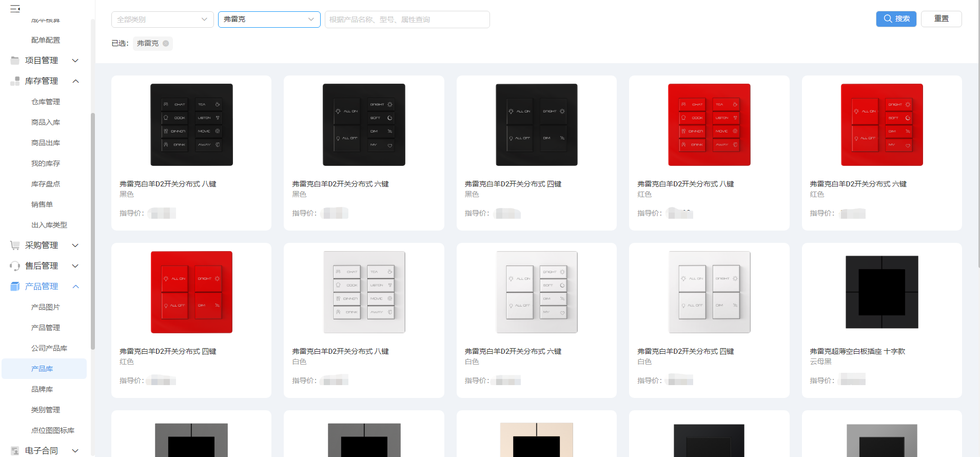Screen dimensions: 980x457
Task: Collapse the 产品管理 submenu chevron
Action: [75, 287]
